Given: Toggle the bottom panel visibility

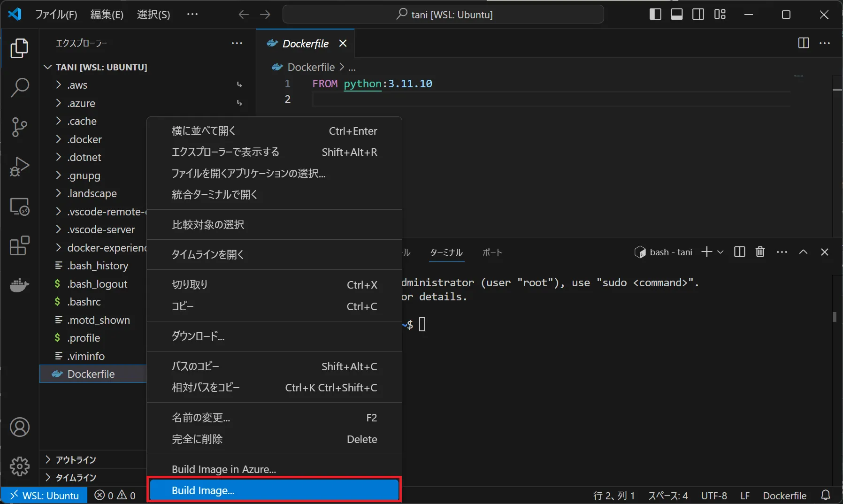Looking at the screenshot, I should pyautogui.click(x=677, y=14).
